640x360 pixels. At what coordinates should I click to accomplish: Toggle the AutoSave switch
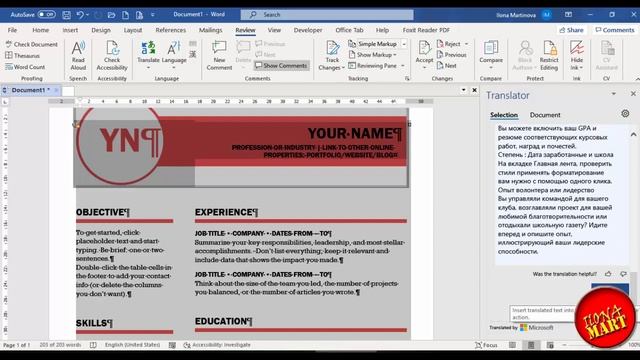[47, 15]
